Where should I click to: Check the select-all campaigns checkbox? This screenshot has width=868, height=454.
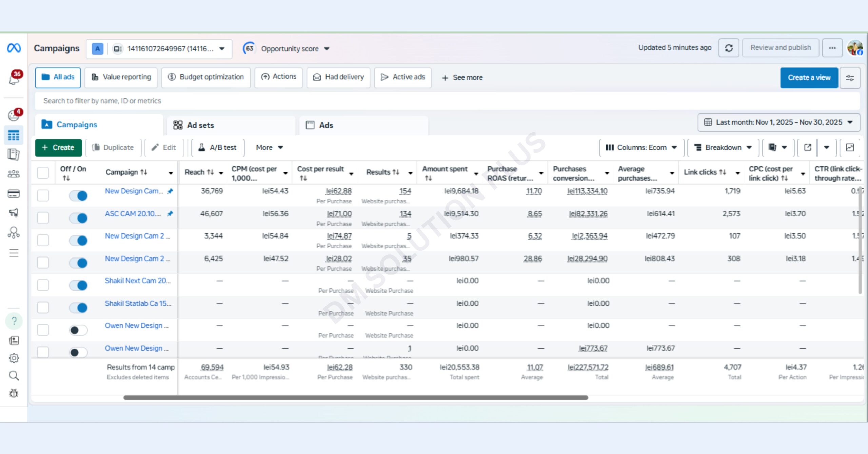[x=43, y=172]
